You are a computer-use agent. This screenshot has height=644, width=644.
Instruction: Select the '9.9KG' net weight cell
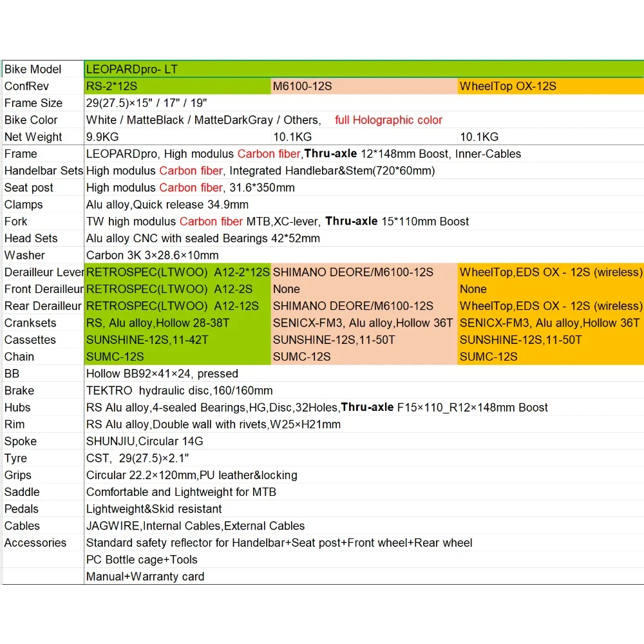click(x=178, y=137)
